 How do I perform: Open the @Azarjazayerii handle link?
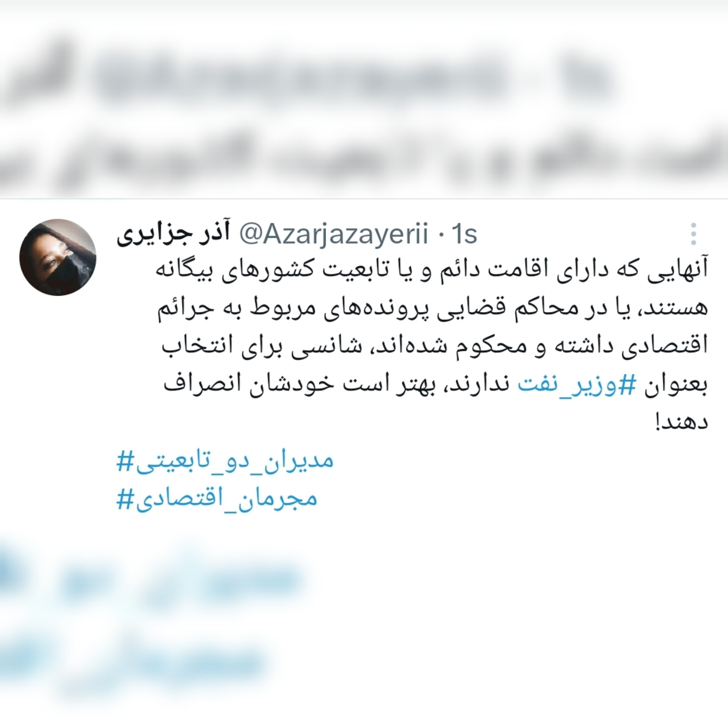pyautogui.click(x=333, y=235)
